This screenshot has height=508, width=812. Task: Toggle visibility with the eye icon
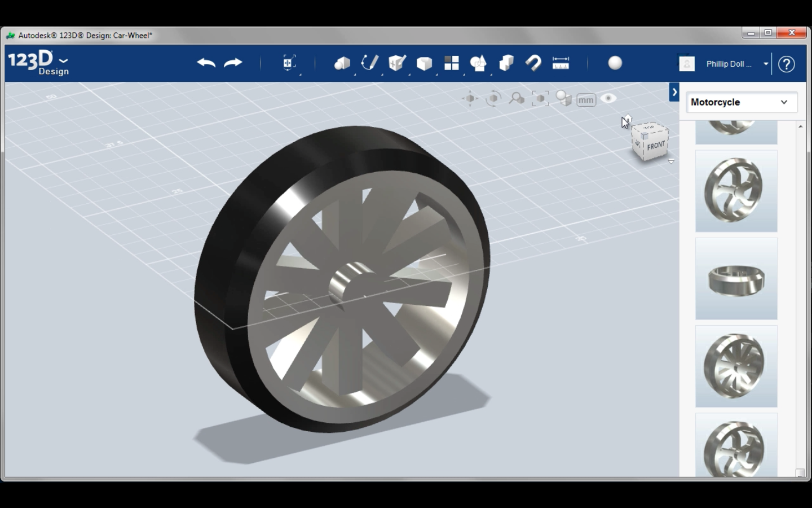coord(608,98)
